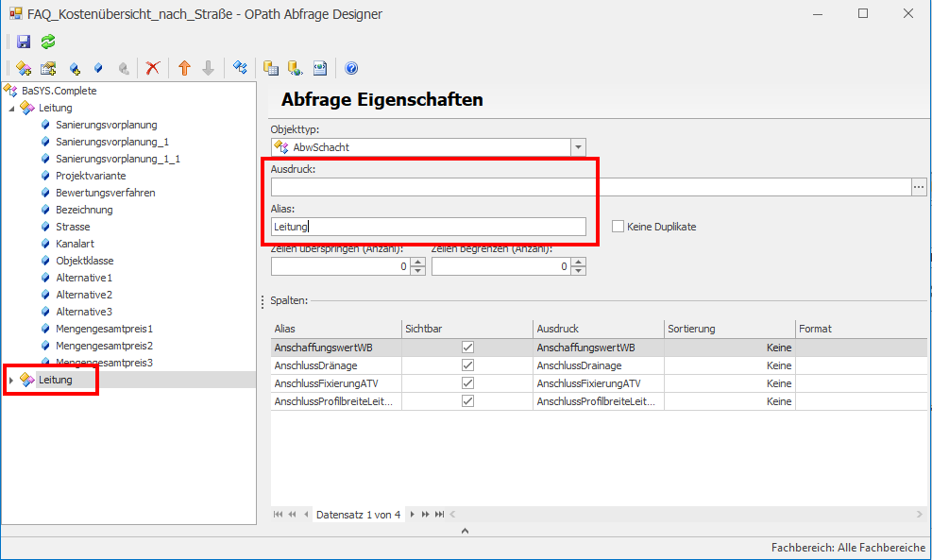
Task: Toggle Sichtbar checkbox for AnschaffungswertWB row
Action: click(x=467, y=348)
